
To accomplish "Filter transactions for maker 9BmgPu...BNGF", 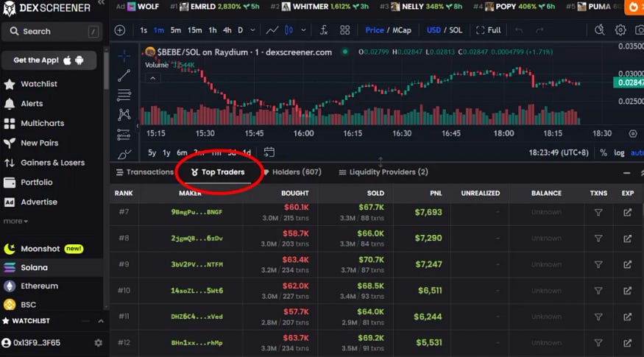I will pyautogui.click(x=598, y=213).
